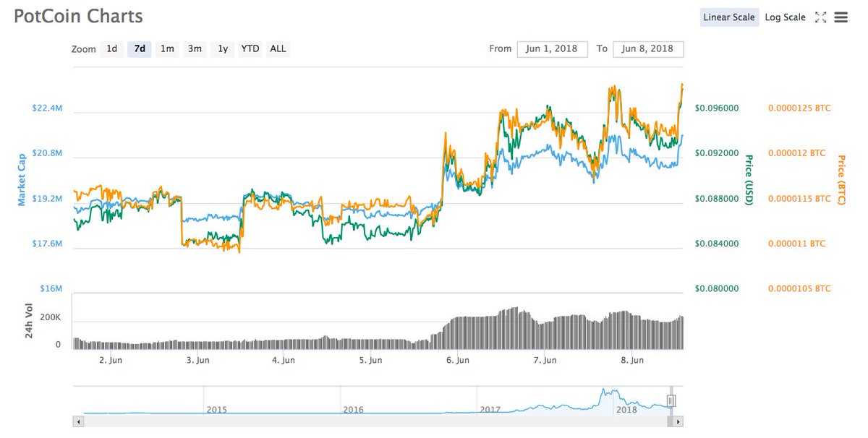Select 7d zoom range
This screenshot has height=438, width=868.
(140, 49)
